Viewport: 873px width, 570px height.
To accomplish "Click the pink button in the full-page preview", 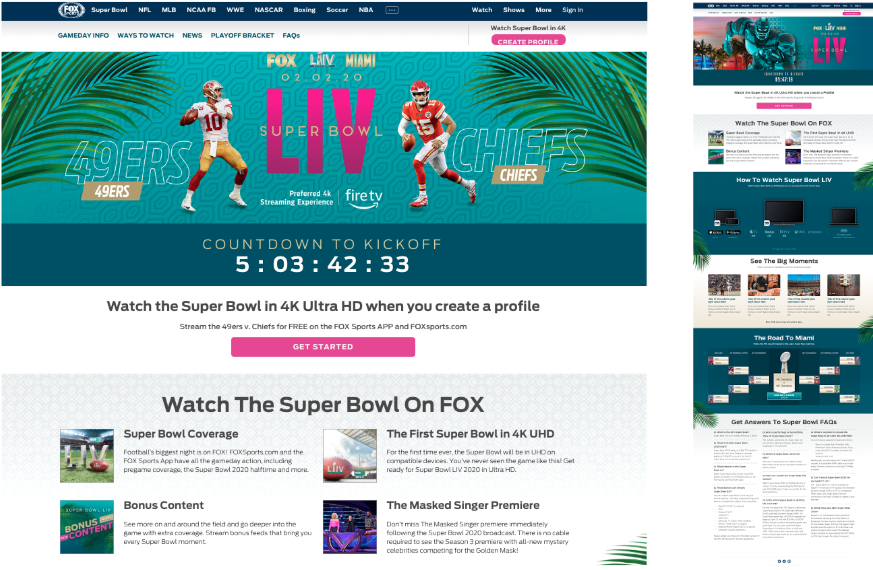I will point(783,105).
